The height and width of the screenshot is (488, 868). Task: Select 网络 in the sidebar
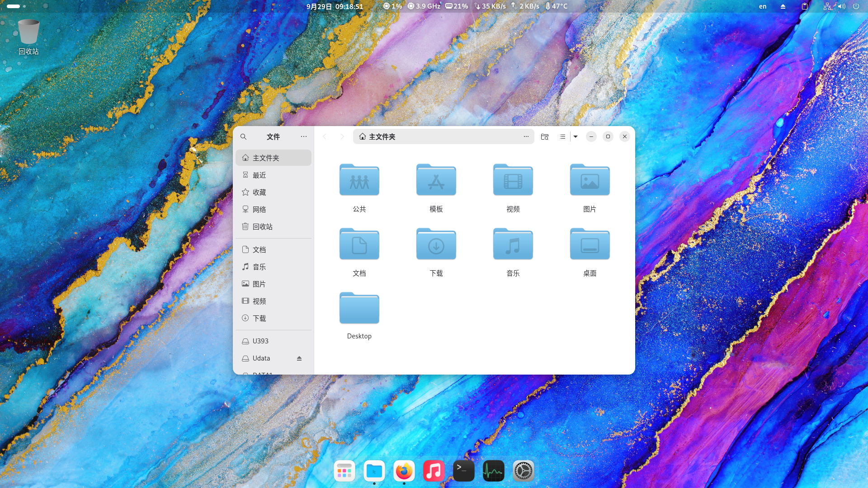tap(274, 209)
